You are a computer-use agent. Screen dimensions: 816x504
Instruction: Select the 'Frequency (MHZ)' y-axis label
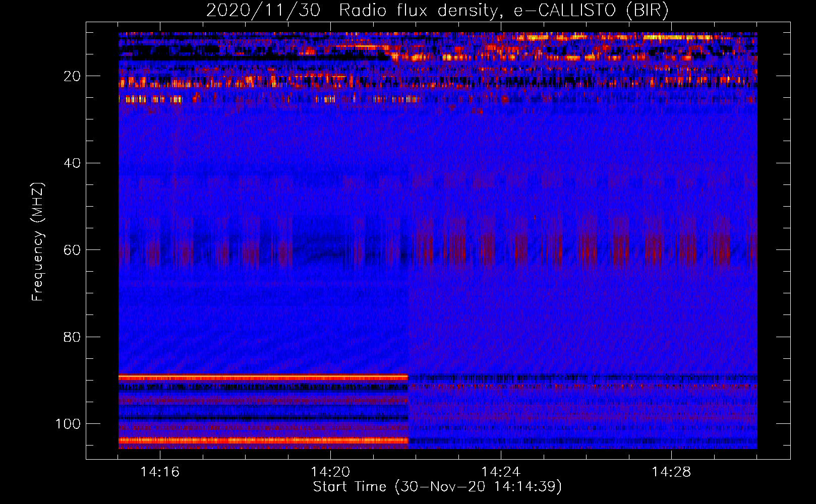(x=38, y=242)
